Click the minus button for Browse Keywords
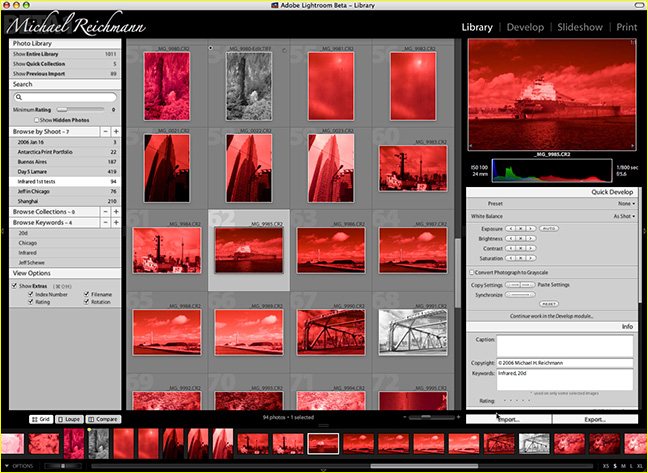This screenshot has width=648, height=473. [x=105, y=222]
